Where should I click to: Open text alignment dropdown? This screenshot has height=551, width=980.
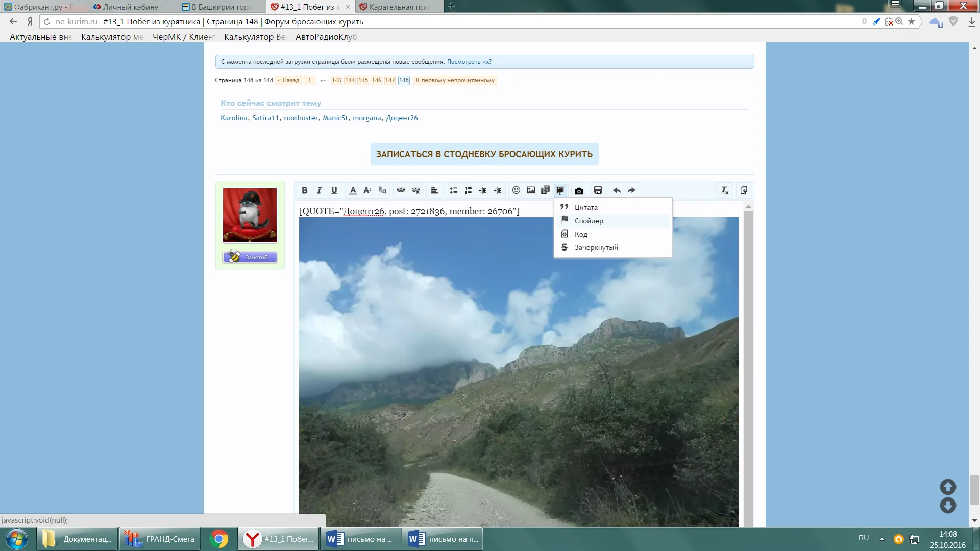click(434, 190)
